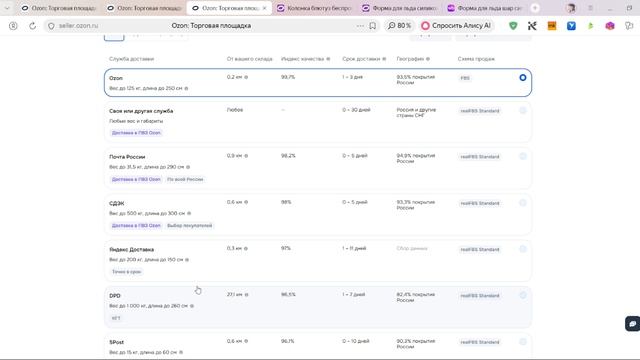This screenshot has height=360, width=640.
Task: Click the info icon after Яндекс Доставка weight limit
Action: [187, 260]
